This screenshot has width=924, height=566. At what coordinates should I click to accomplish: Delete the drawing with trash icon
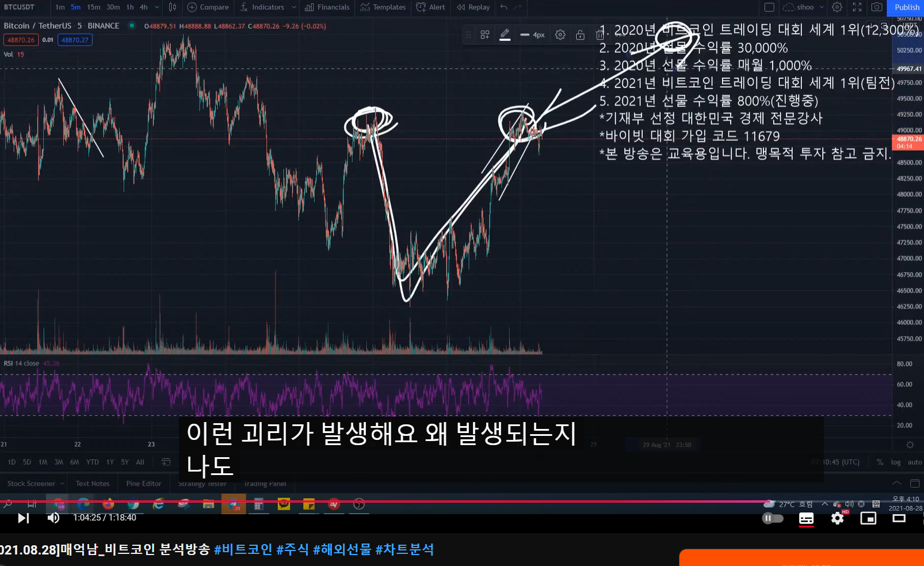[x=600, y=35]
